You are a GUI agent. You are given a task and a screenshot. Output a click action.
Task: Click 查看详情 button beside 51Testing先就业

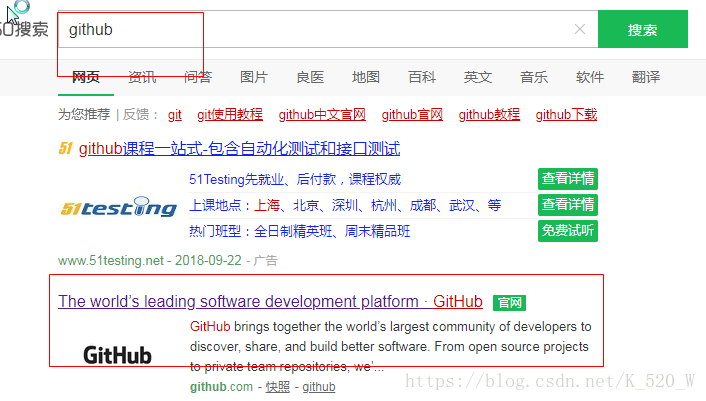(568, 179)
